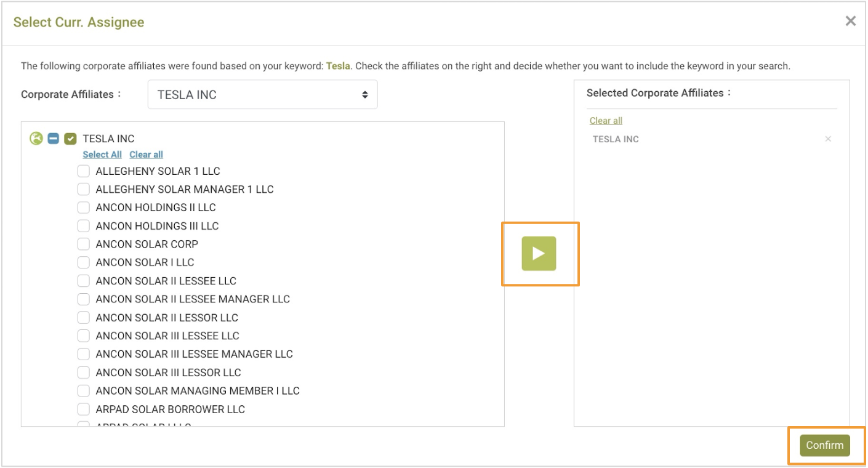Click the green corporate tree icon beside TESLA INC

36,139
